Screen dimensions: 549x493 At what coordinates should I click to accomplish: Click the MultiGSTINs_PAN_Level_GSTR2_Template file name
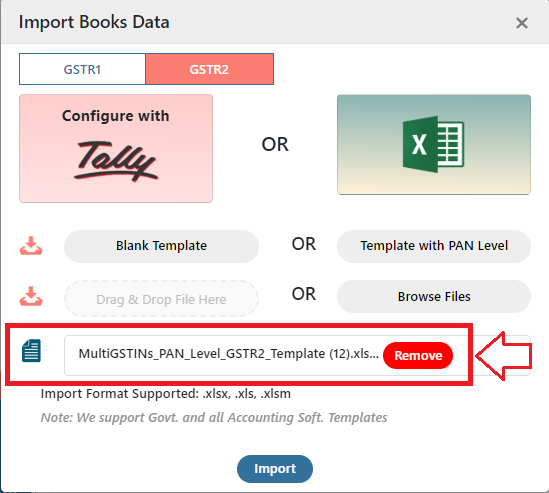[x=229, y=354]
